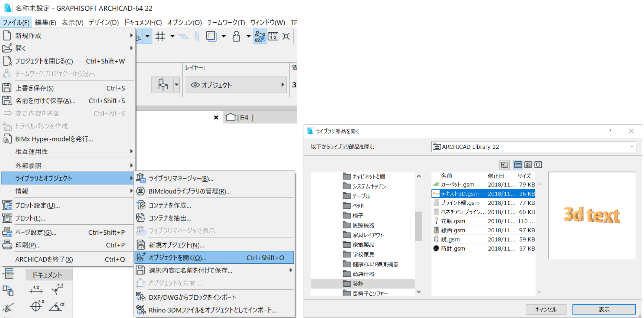Click the go up folder icon

(505, 165)
